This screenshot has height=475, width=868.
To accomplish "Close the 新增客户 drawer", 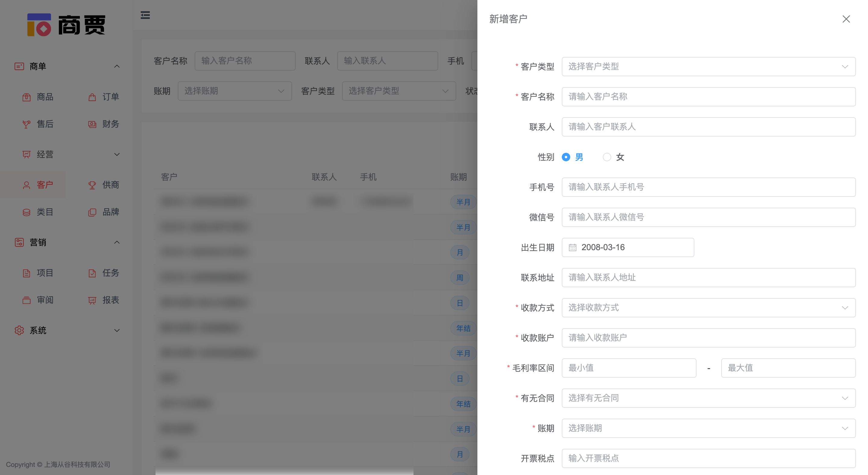I will (x=846, y=19).
